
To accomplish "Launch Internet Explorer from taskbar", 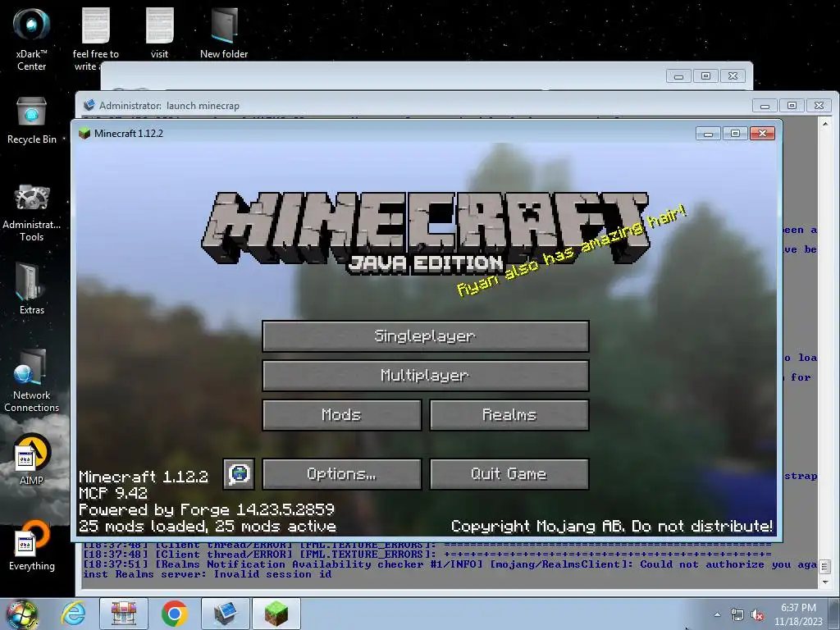I will point(73,614).
